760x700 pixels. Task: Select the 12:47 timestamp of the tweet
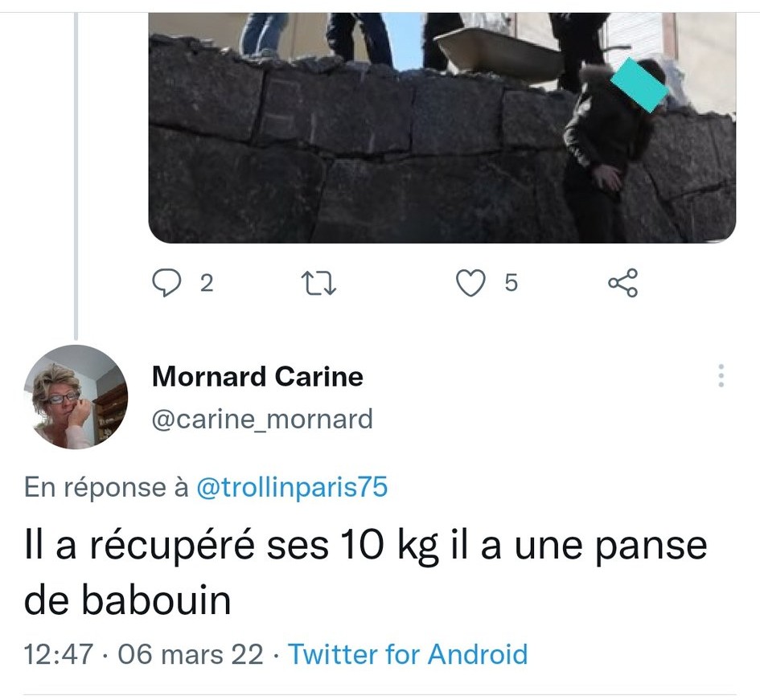pyautogui.click(x=58, y=654)
